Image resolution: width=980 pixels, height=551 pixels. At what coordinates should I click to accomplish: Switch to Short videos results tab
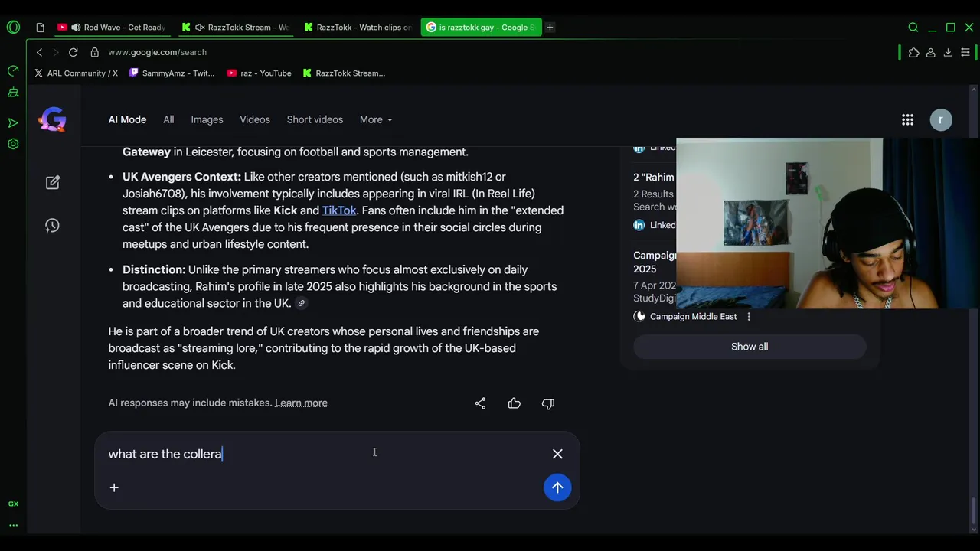(x=315, y=119)
